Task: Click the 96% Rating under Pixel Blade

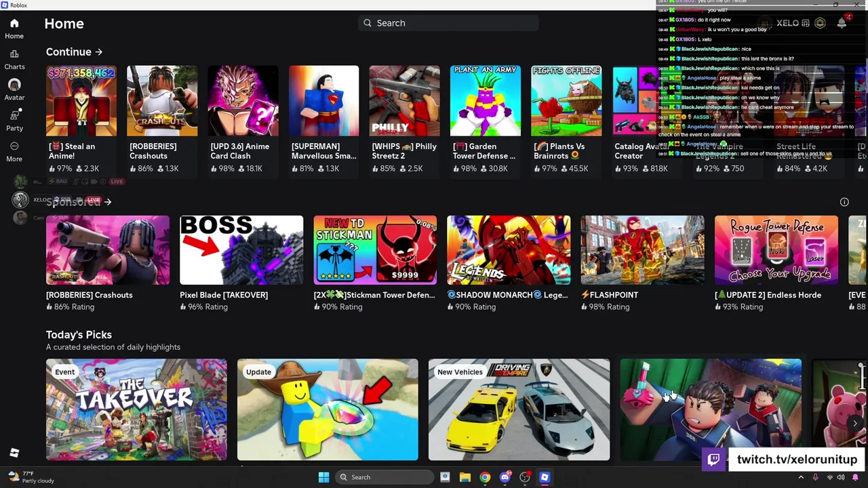Action: (x=204, y=307)
